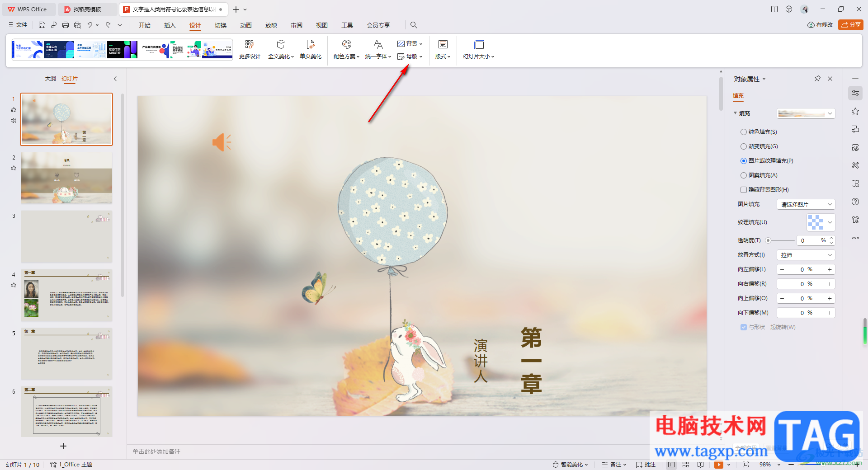Open the help question-mark sidebar icon
868x470 pixels.
855,202
